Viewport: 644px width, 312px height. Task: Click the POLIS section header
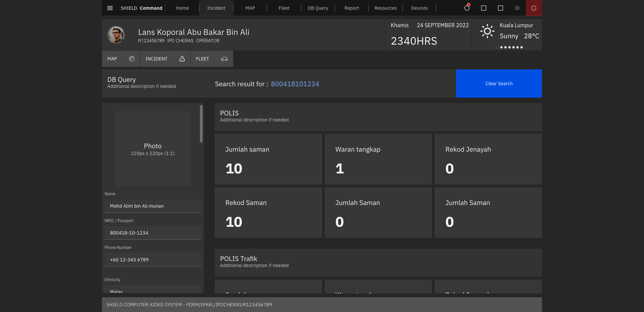tap(378, 117)
